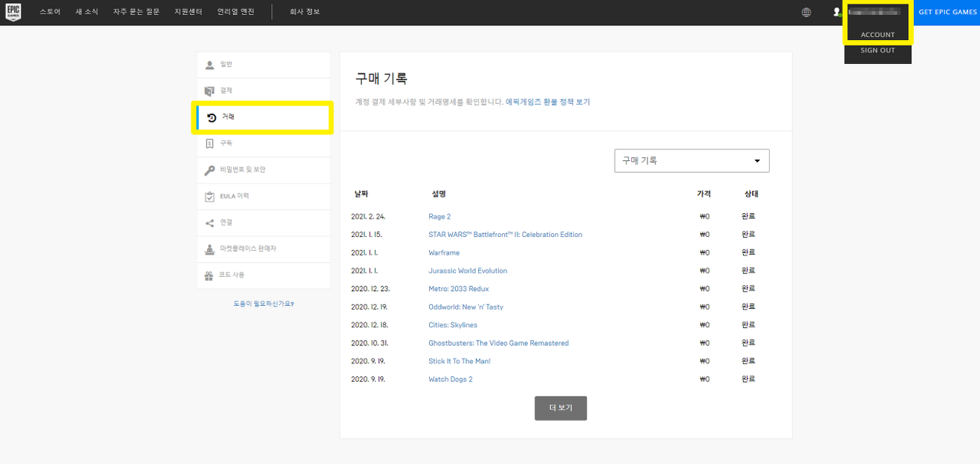Go to the 구독 settings tab
Viewport: 980px width, 464px height.
[264, 143]
